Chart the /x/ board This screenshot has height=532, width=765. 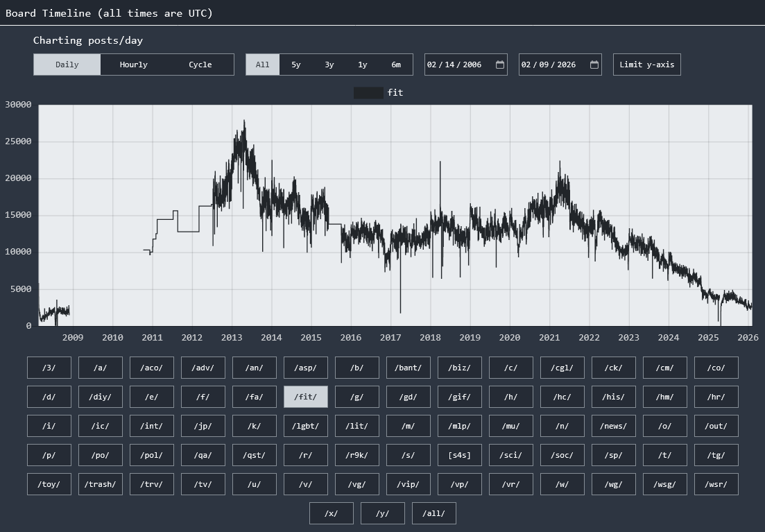pos(332,513)
